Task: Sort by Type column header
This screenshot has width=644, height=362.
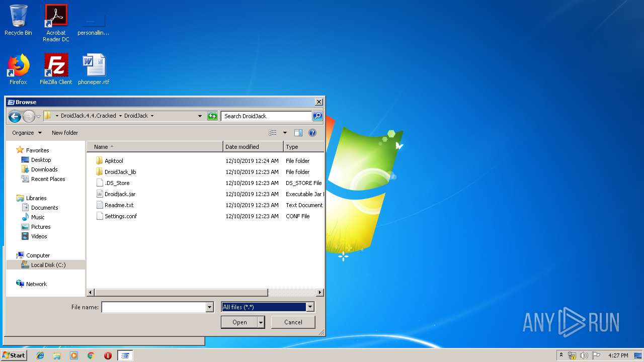Action: (303, 147)
